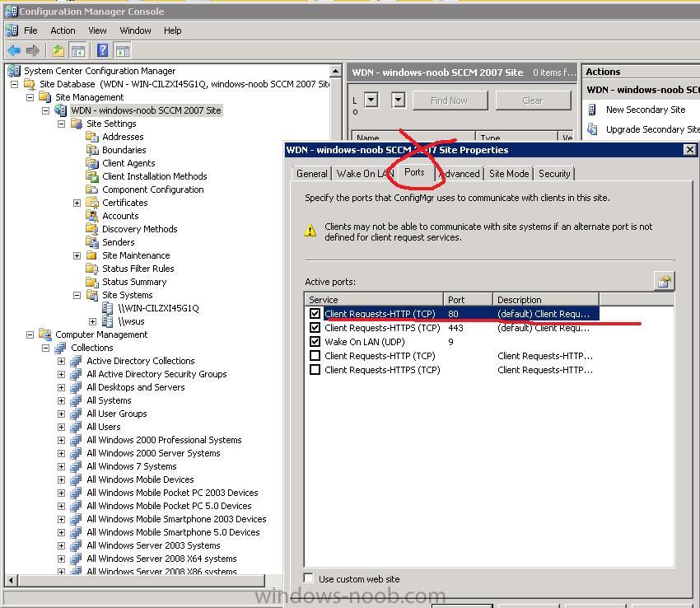
Task: Click the port properties icon above Active ports
Action: [x=665, y=281]
